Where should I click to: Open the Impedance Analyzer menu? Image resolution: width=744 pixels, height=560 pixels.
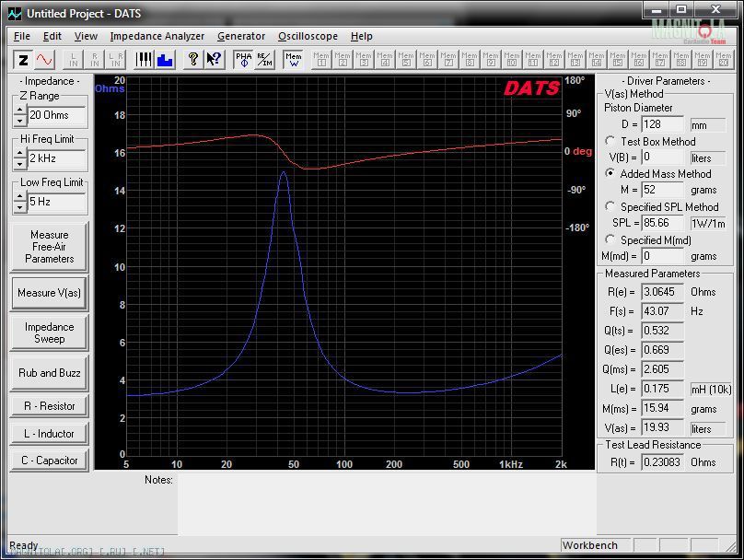click(157, 36)
